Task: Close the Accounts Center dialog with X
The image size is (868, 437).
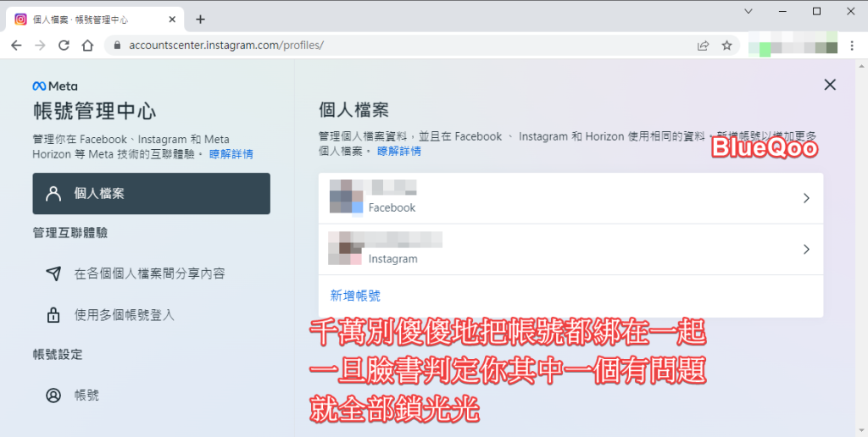Action: (x=830, y=85)
